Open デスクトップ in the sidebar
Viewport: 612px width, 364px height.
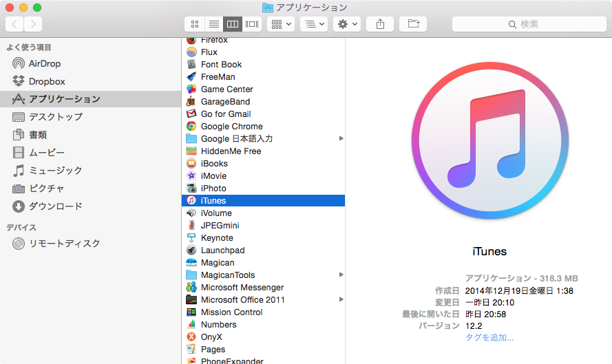click(91, 117)
